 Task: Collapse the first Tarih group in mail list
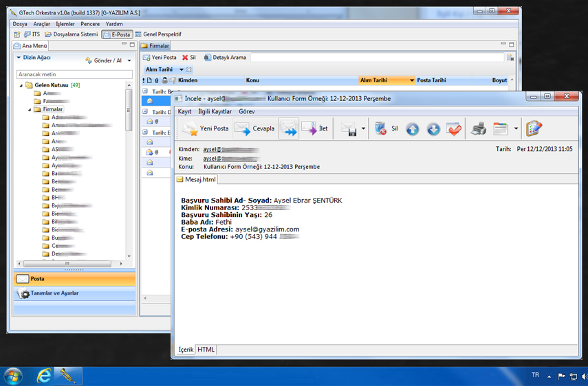click(145, 91)
